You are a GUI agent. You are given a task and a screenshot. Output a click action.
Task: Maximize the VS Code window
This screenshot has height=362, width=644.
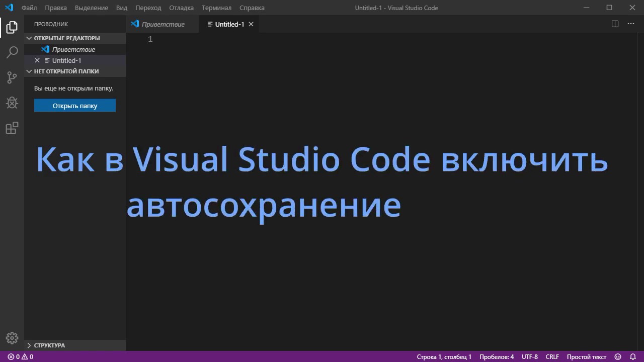click(609, 8)
